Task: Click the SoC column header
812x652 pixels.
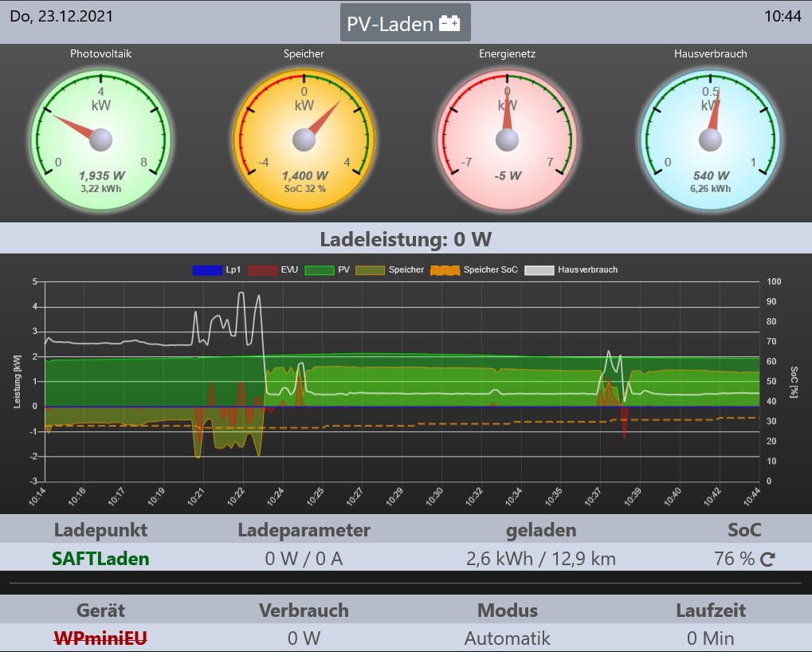Action: pos(744,530)
